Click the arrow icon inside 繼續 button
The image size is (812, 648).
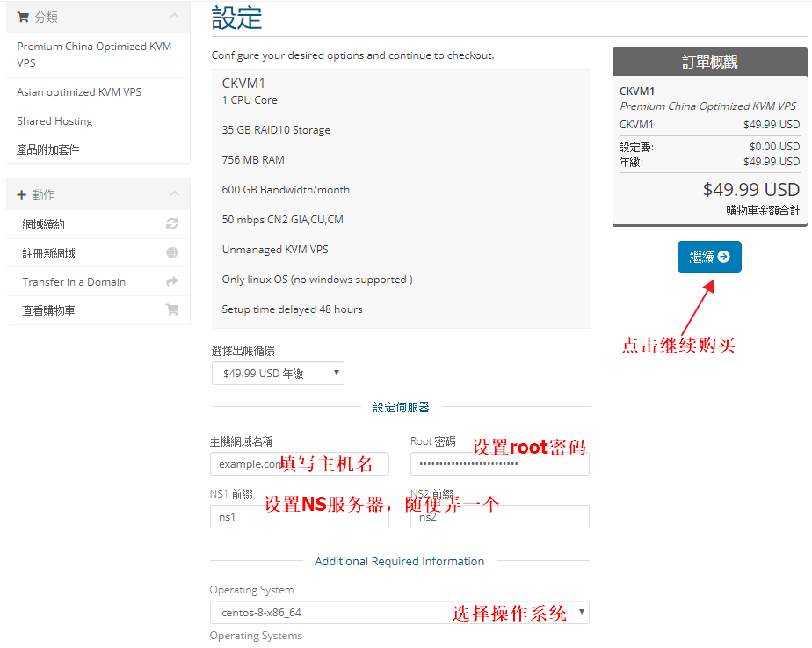(x=724, y=257)
